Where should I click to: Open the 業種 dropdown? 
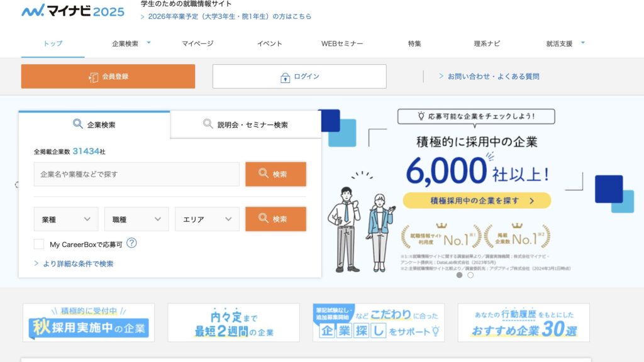66,219
